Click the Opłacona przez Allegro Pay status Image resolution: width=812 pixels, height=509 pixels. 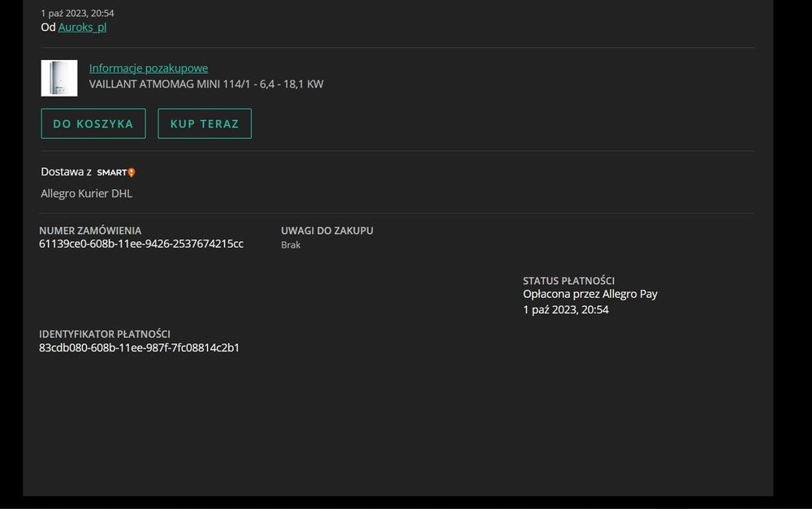[x=590, y=294]
